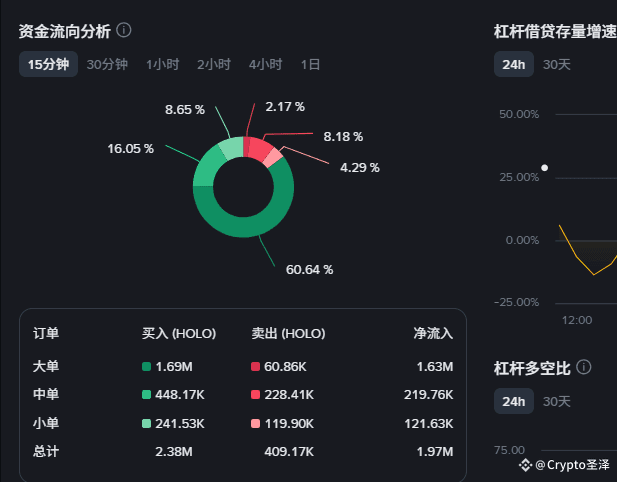The width and height of the screenshot is (617, 482).
Task: Select 24h under 杠杆多空比
Action: click(x=514, y=401)
